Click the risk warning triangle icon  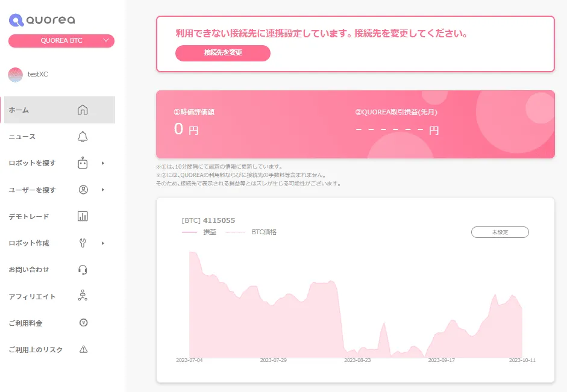(x=83, y=350)
